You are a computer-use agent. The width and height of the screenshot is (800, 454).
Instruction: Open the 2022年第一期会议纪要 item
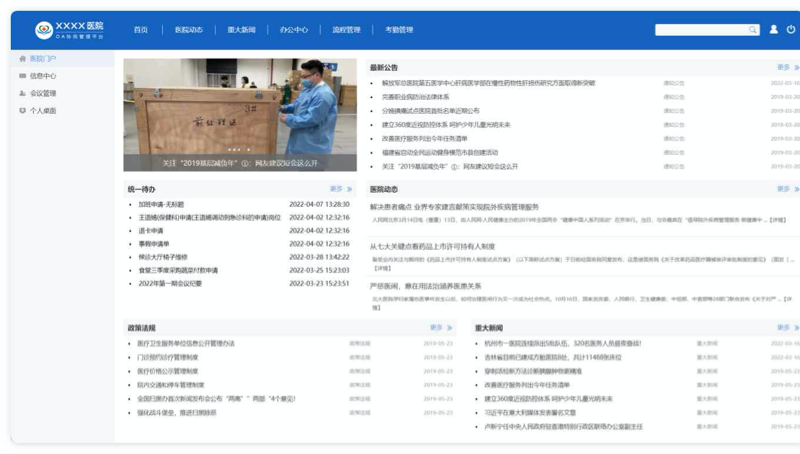170,283
